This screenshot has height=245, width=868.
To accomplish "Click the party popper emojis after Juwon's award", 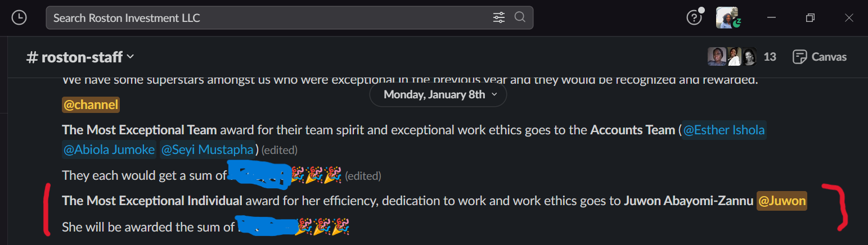I will click(x=322, y=228).
